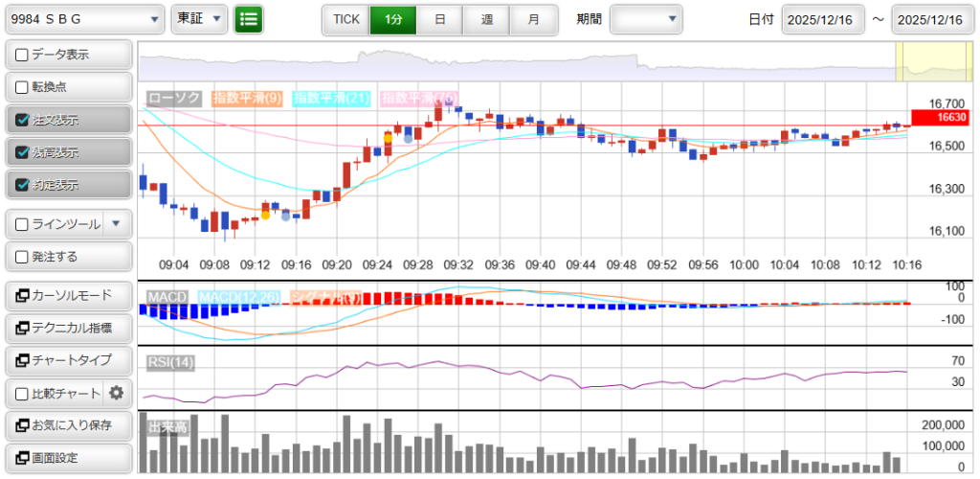Open the 東証 exchange dropdown
Viewport: 980px width, 479px height.
point(217,19)
